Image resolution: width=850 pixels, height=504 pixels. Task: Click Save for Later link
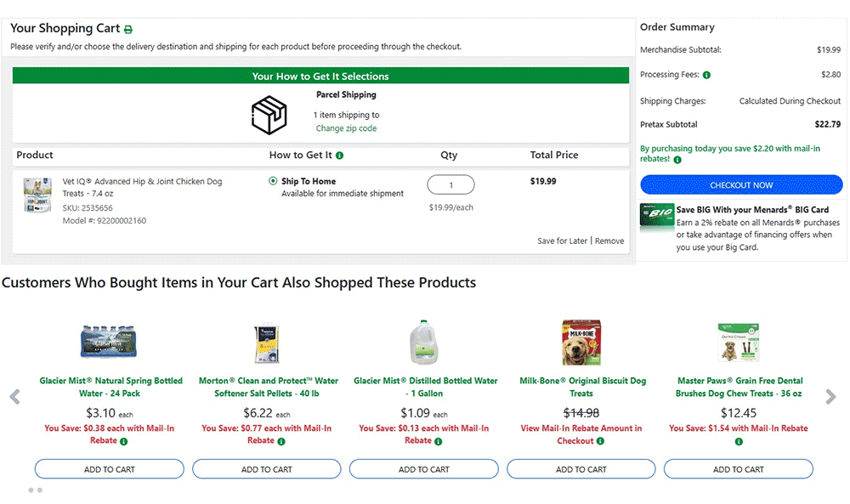[x=562, y=241]
